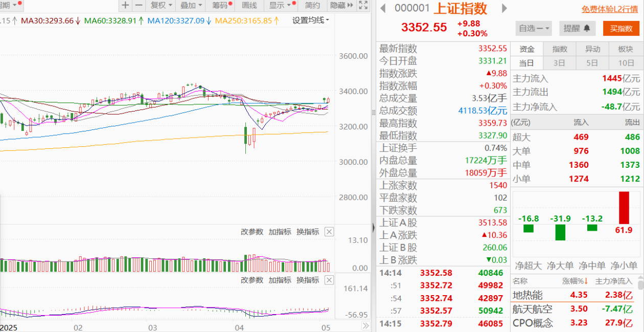This screenshot has height=332, width=644.
Task: Expand 设置均线 moving average settings
Action: 311,20
